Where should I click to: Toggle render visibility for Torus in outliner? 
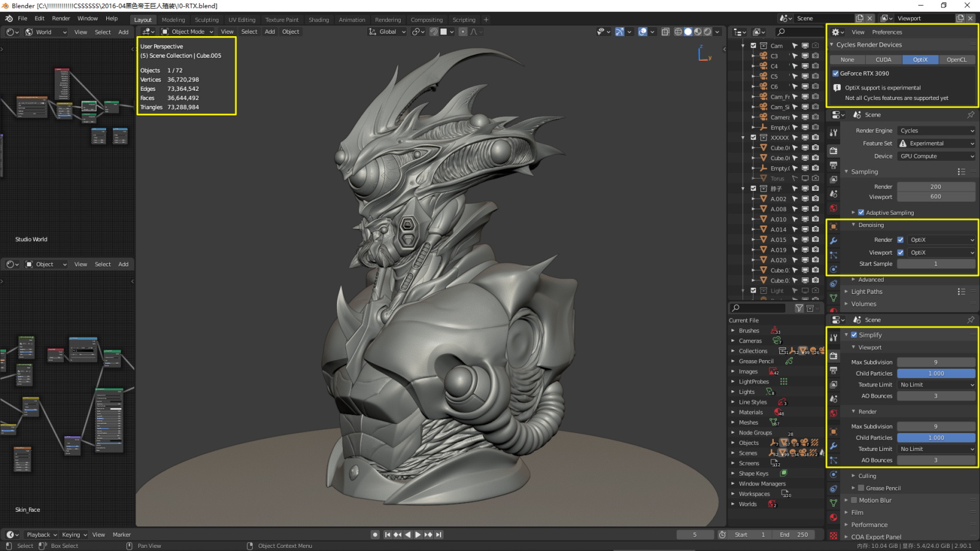pyautogui.click(x=816, y=179)
